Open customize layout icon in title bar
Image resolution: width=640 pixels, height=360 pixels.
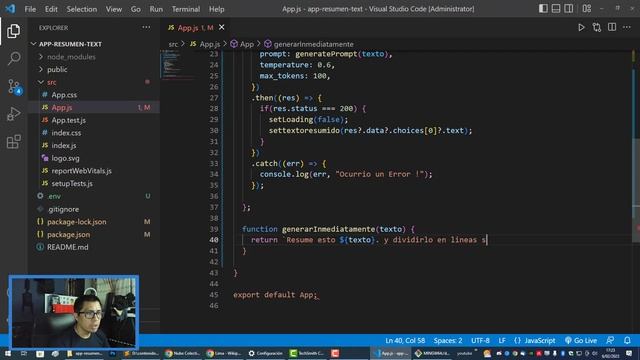click(x=587, y=9)
